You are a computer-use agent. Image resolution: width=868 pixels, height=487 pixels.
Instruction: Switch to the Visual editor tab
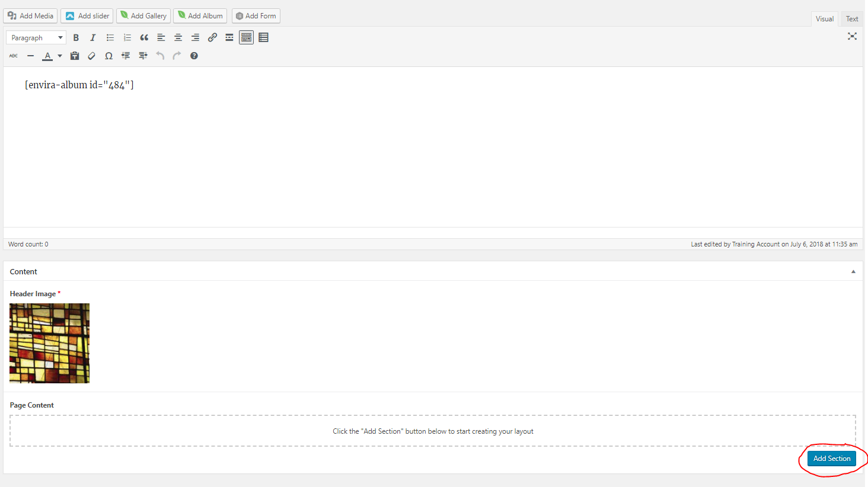click(x=824, y=19)
